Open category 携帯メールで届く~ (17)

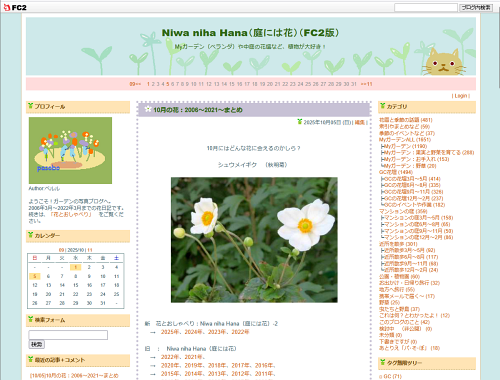coord(407,296)
